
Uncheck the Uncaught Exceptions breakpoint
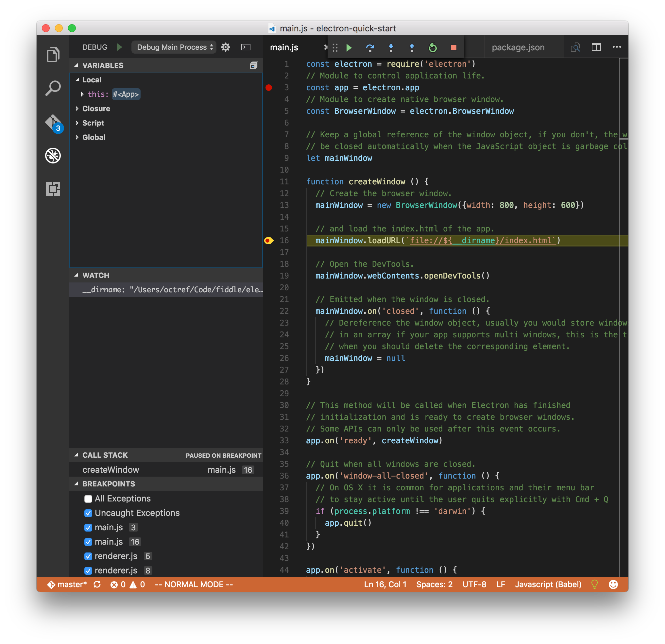[x=88, y=513]
